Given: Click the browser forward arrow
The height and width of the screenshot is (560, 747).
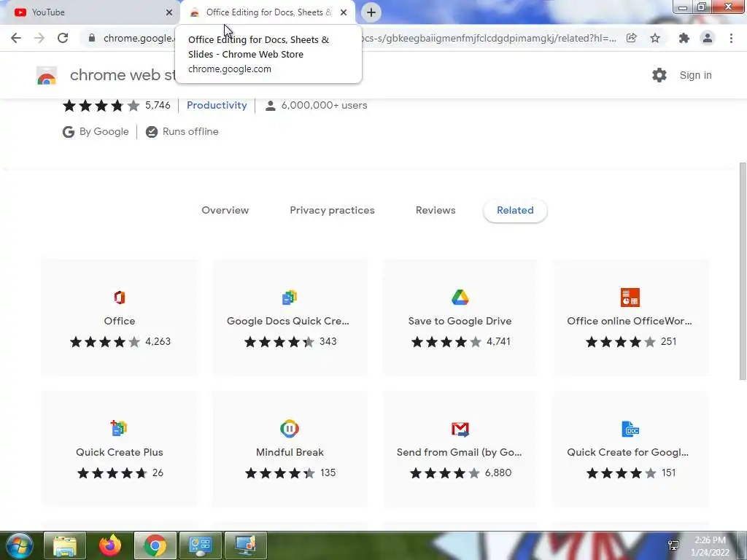Looking at the screenshot, I should 39,38.
